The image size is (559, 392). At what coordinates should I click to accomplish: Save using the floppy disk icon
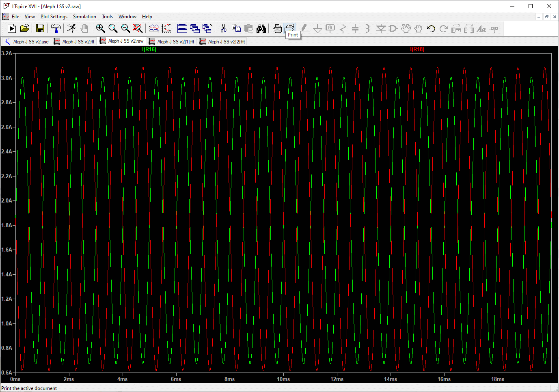[x=40, y=28]
